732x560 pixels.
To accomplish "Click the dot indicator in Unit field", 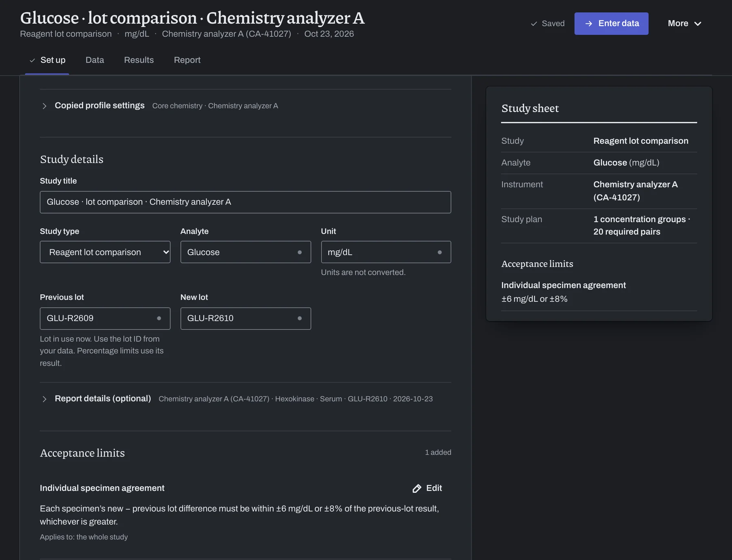I will pyautogui.click(x=440, y=252).
